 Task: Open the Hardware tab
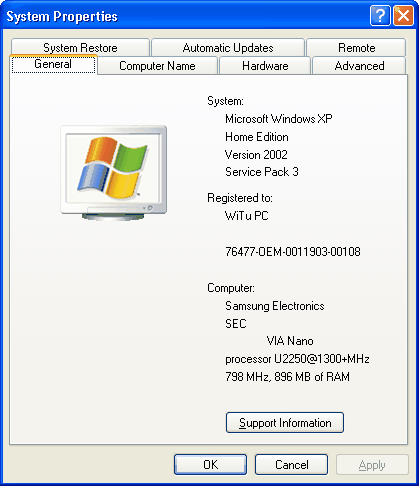point(265,66)
